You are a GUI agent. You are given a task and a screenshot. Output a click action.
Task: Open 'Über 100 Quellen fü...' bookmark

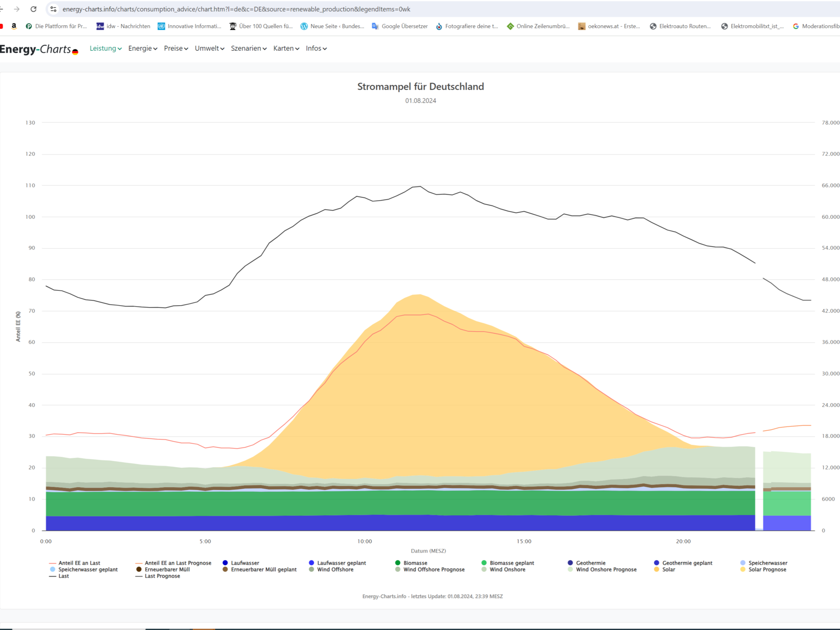tap(261, 26)
